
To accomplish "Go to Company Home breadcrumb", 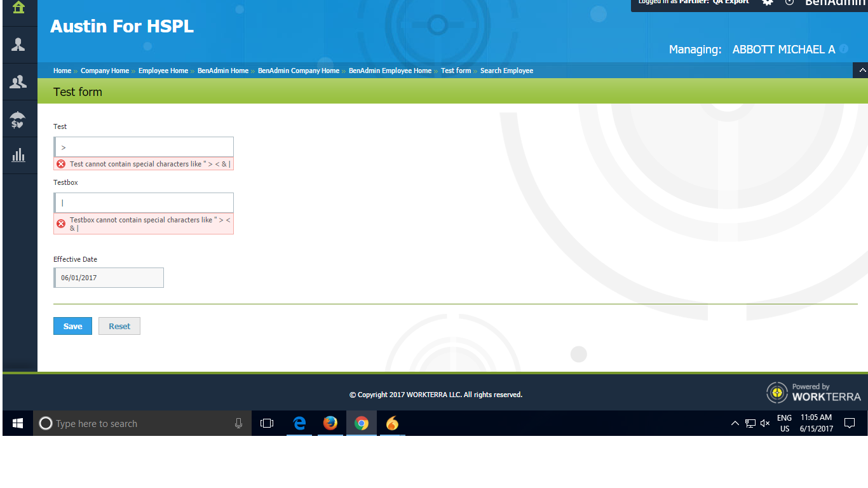I will 105,71.
